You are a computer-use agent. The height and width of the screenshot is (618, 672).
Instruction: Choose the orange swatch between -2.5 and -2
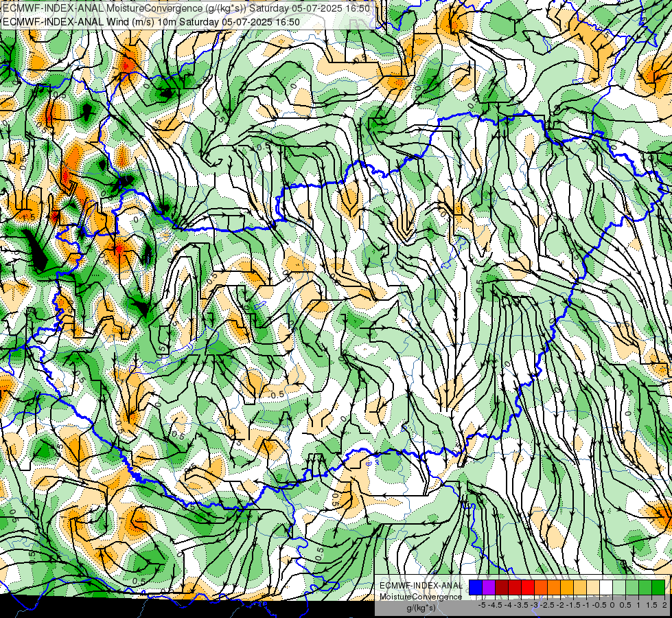pyautogui.click(x=554, y=588)
